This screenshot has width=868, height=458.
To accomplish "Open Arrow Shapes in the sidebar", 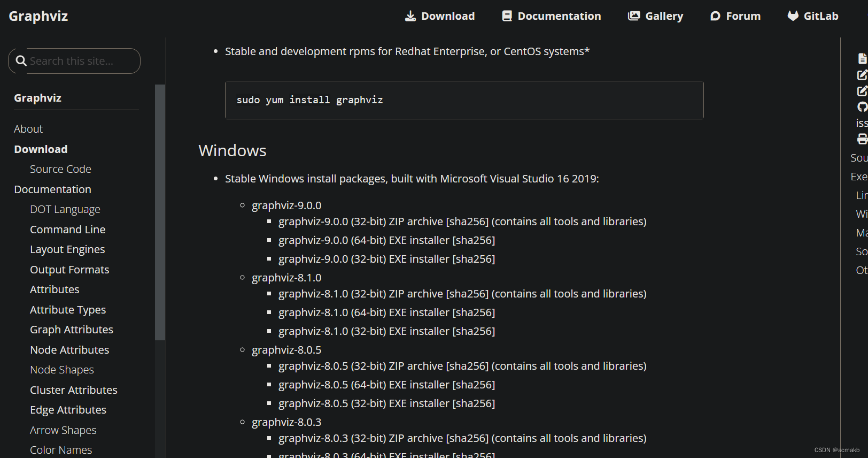I will click(x=63, y=430).
